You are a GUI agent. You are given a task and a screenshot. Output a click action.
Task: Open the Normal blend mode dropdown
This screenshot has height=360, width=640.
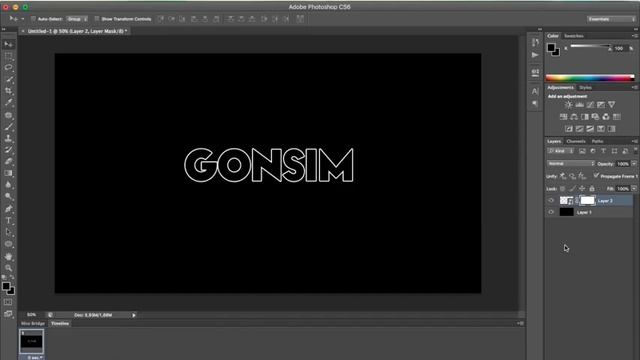coord(571,164)
